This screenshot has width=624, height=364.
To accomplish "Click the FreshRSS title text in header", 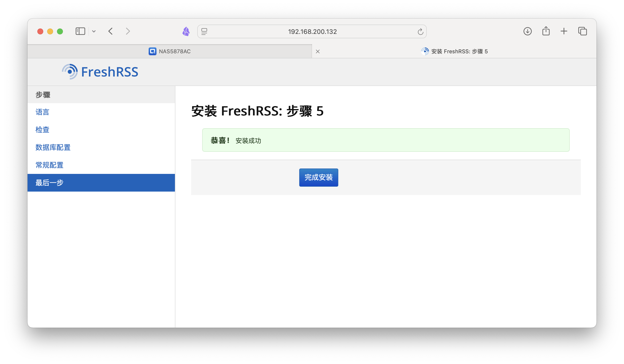I will coord(110,72).
